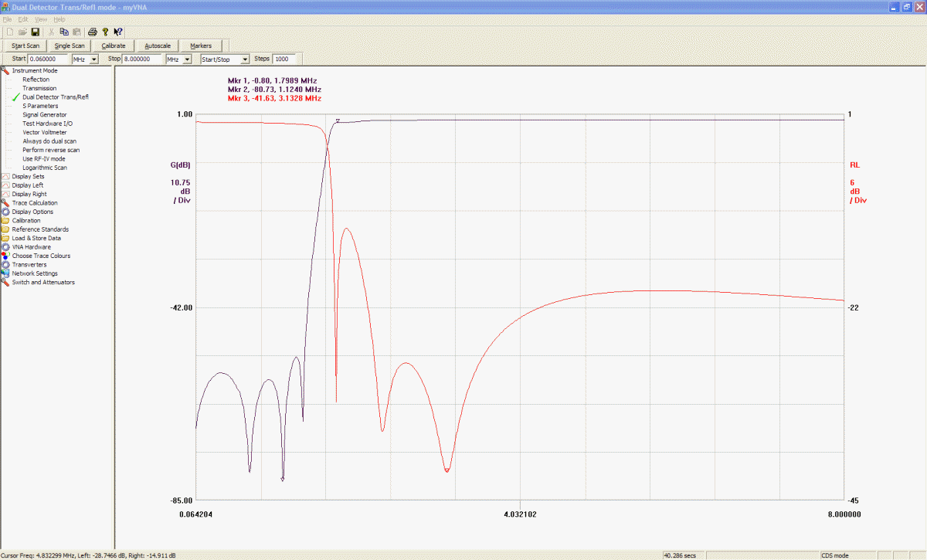This screenshot has height=560, width=927.
Task: Click the Calibrate button
Action: click(x=114, y=46)
